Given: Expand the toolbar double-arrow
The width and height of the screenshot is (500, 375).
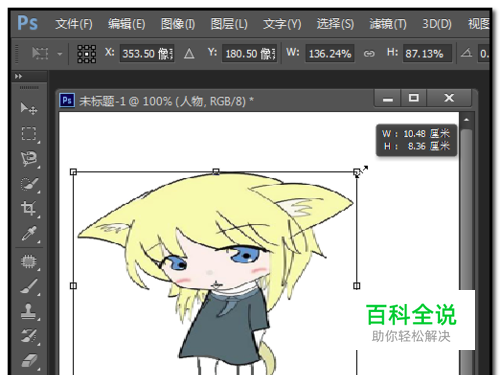Looking at the screenshot, I should 18,76.
